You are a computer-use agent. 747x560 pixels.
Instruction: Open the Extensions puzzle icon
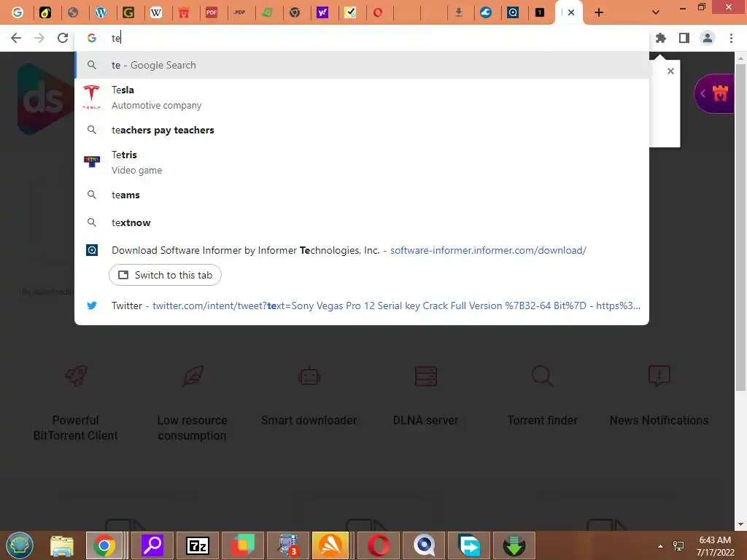pyautogui.click(x=661, y=38)
